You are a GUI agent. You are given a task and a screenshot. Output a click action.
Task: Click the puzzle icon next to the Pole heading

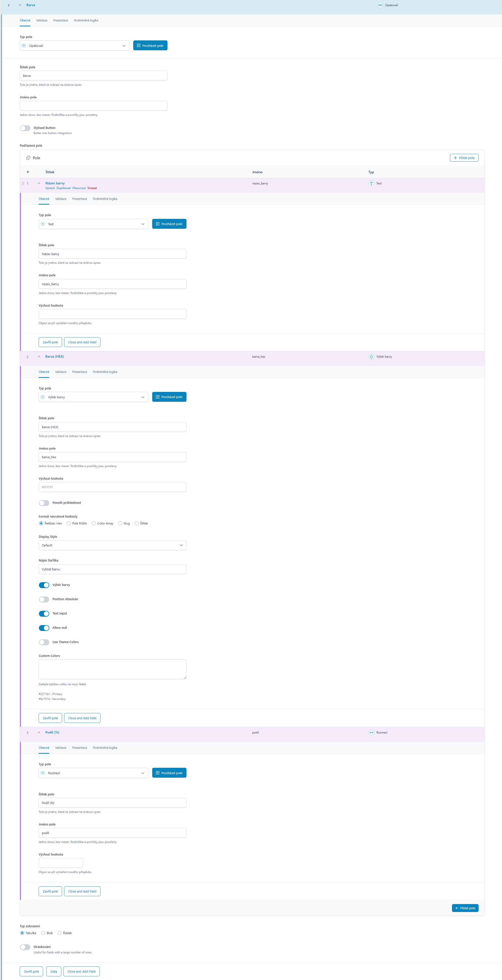[28, 158]
